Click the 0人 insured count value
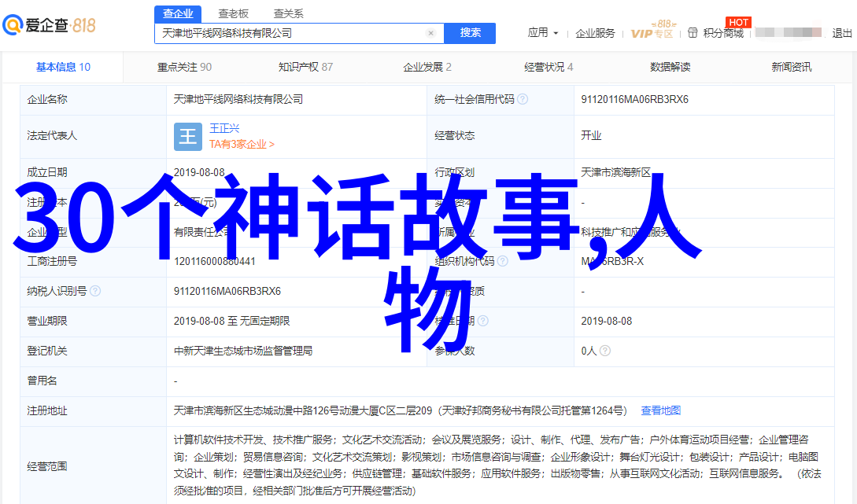This screenshot has width=857, height=504. [589, 351]
